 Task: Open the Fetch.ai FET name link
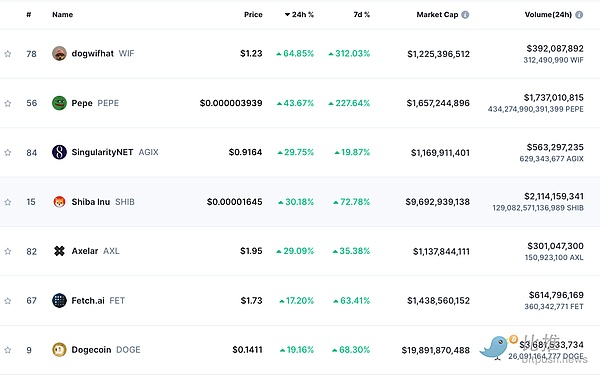(x=98, y=301)
